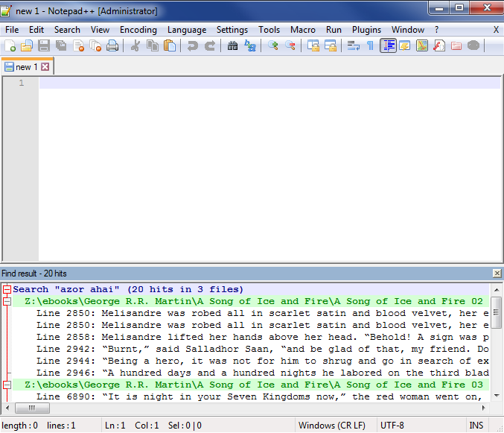Click Find result horizontal scrollbar right arrow
Image resolution: width=504 pixels, height=433 pixels.
[x=483, y=408]
